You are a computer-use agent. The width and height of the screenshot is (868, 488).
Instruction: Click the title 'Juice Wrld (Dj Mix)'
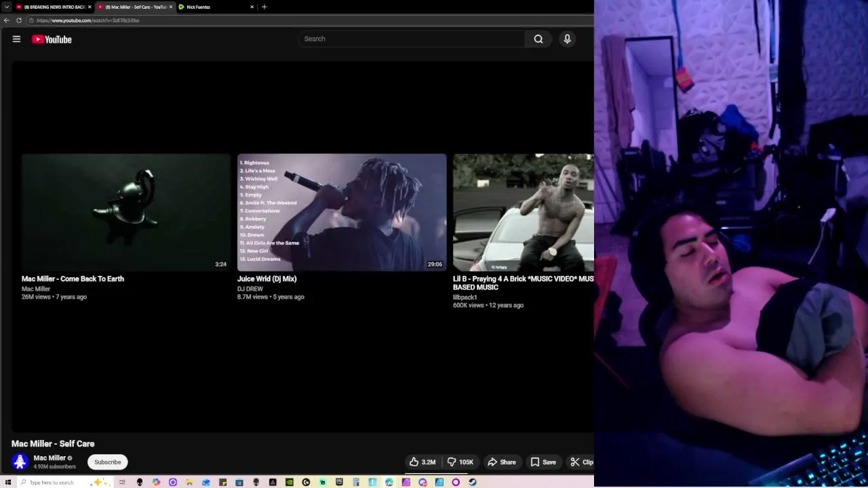point(267,279)
